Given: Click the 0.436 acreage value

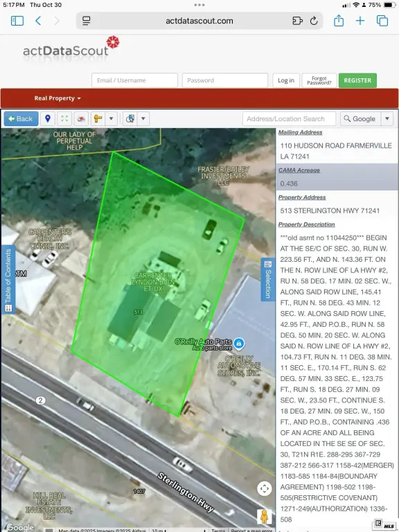Looking at the screenshot, I should [x=289, y=184].
